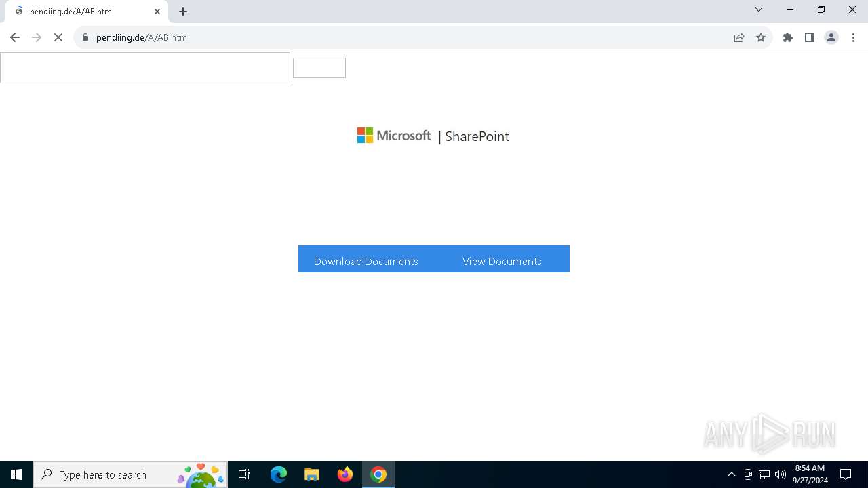Open the Windows Start menu
The image size is (868, 488).
[16, 474]
